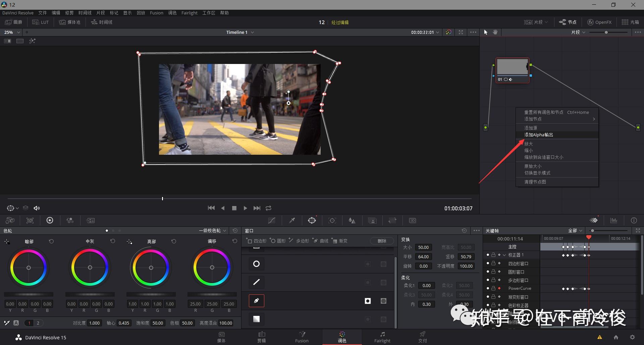Select the hand pan tool in node editor

[x=495, y=32]
